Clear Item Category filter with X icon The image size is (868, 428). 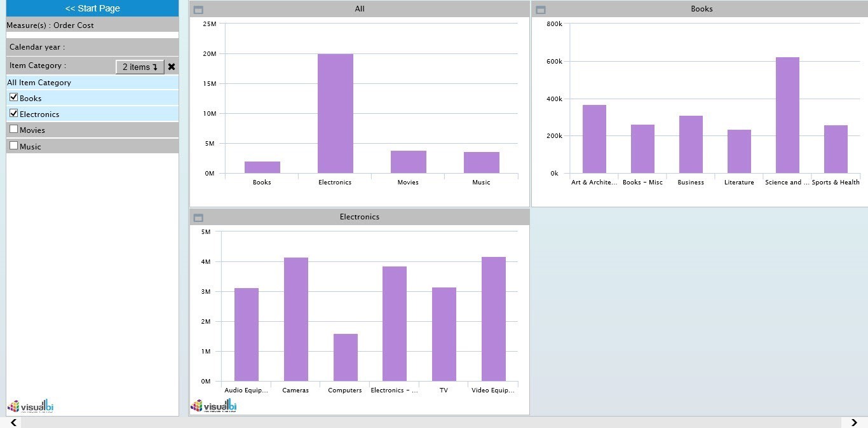[172, 67]
